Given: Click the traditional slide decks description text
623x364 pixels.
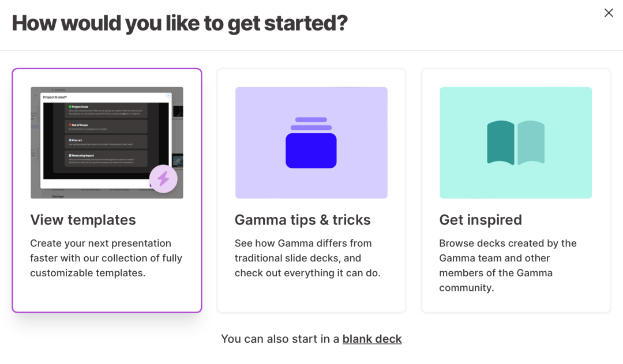Looking at the screenshot, I should click(303, 258).
